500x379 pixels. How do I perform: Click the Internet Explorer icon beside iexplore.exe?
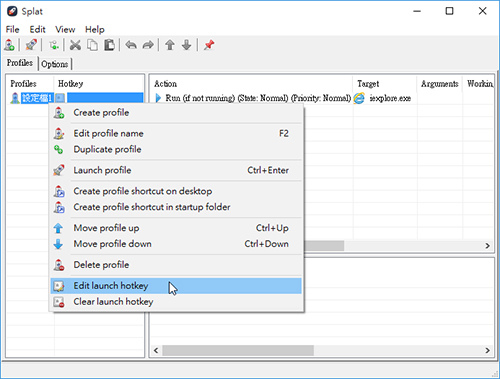359,98
